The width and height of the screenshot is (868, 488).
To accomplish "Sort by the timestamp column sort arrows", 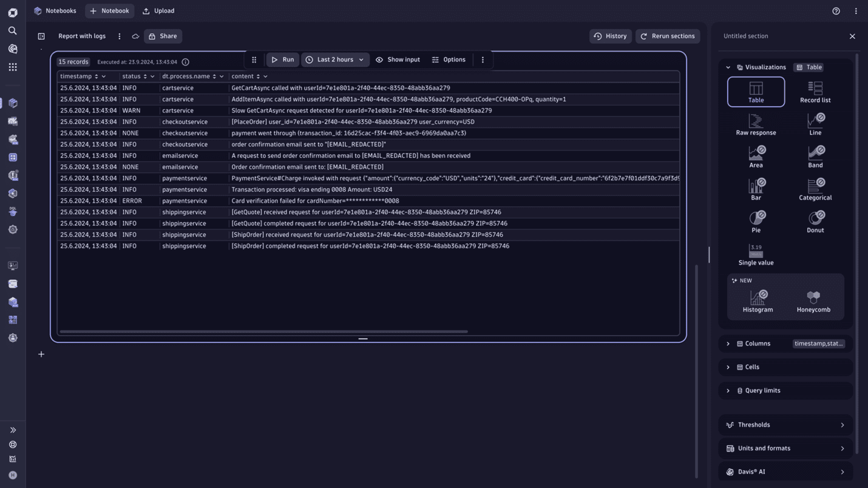I will tap(96, 76).
